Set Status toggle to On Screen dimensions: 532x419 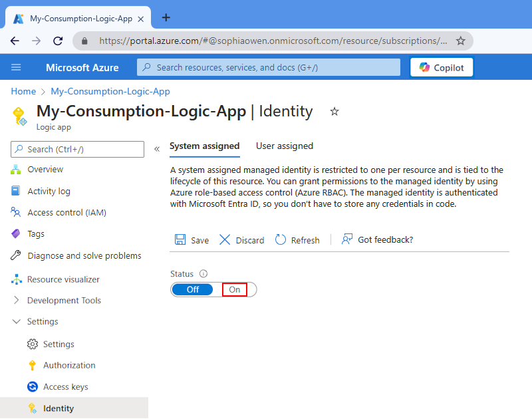coord(235,289)
